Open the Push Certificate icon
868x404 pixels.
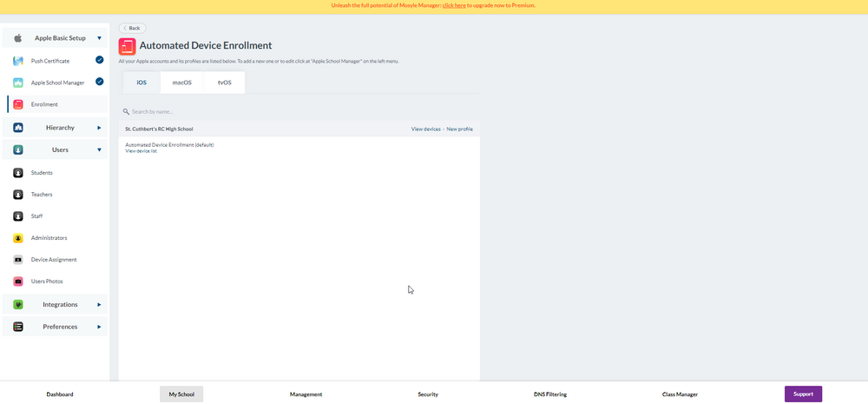tap(17, 61)
